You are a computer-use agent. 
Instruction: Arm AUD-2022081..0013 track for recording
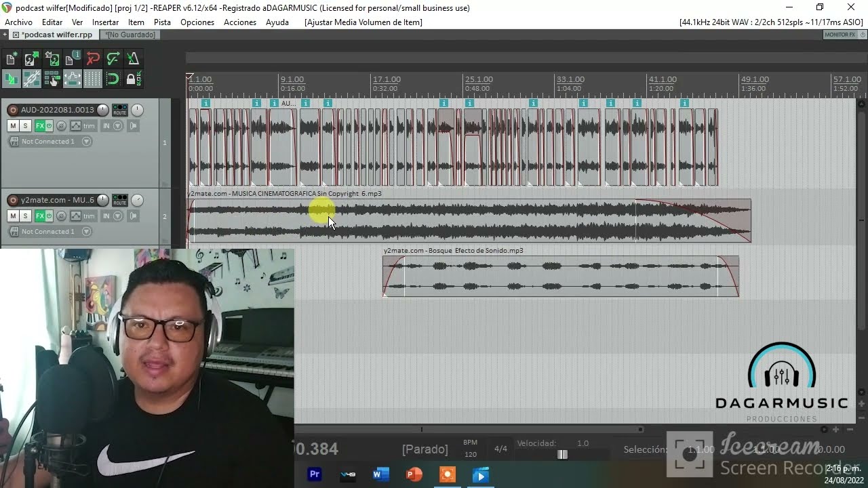(x=13, y=110)
